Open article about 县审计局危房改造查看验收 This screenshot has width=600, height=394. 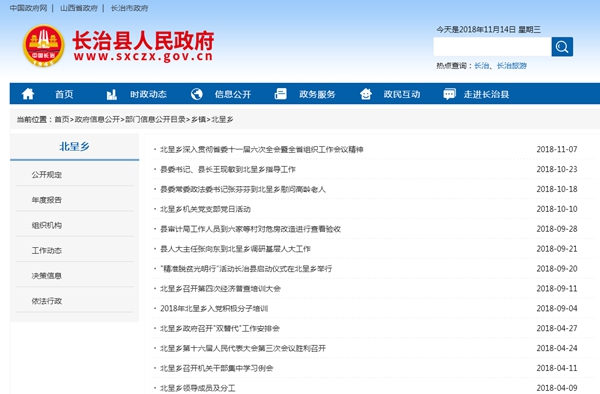pyautogui.click(x=250, y=229)
